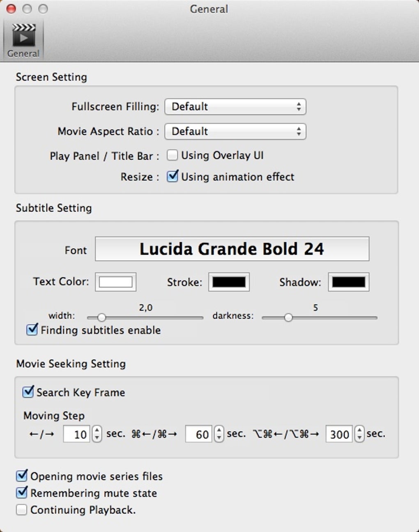Click the 300 sec. moving step field
Screen dimensions: 419x532
[338, 434]
